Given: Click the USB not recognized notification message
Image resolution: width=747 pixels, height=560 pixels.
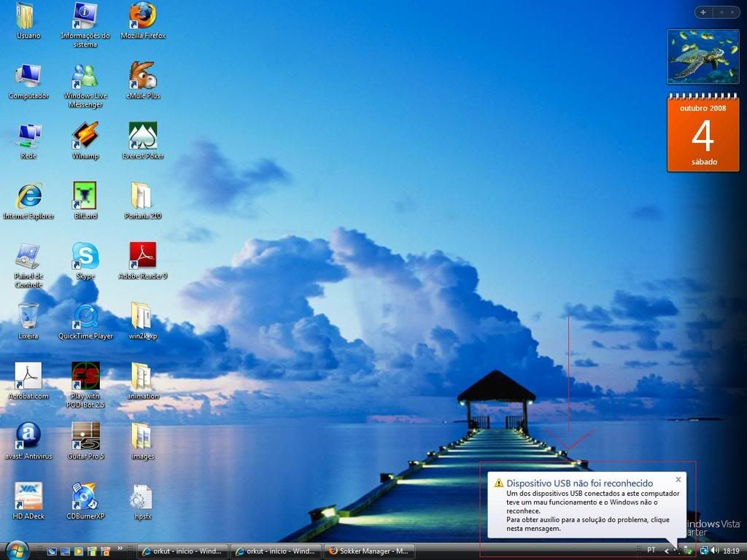Looking at the screenshot, I should 582,505.
